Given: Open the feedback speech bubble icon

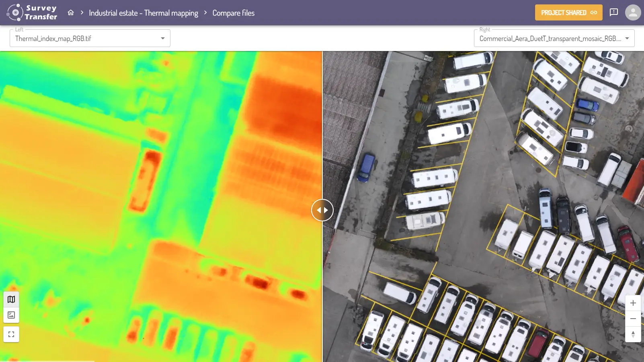Looking at the screenshot, I should 614,12.
